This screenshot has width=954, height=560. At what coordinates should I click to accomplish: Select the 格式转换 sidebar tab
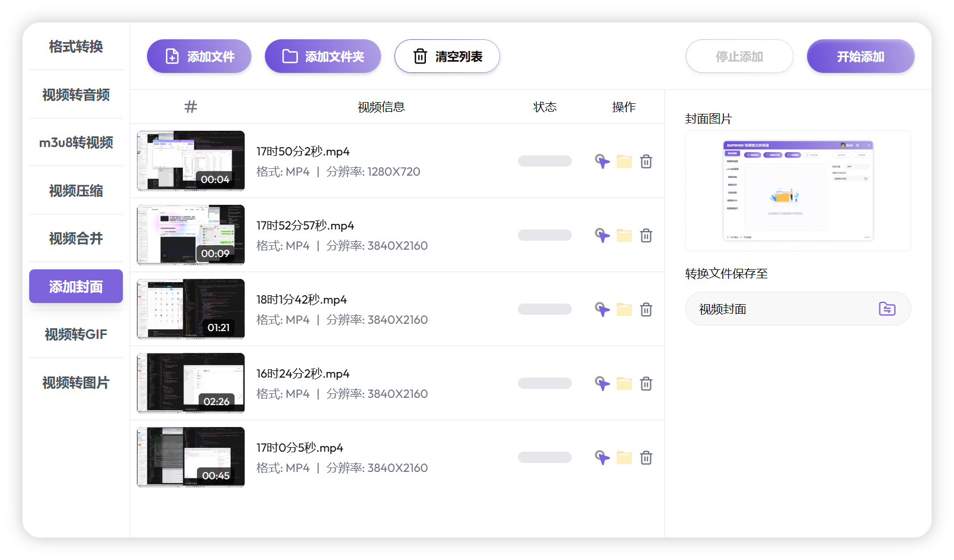click(x=75, y=47)
